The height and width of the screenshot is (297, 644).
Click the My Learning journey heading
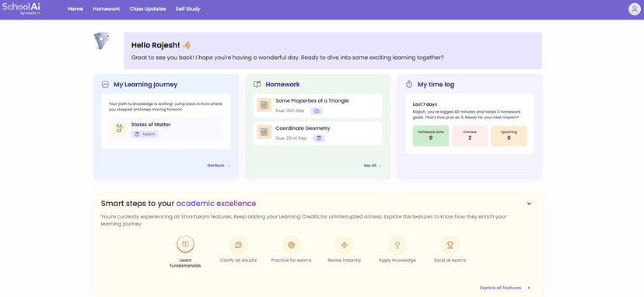[145, 85]
